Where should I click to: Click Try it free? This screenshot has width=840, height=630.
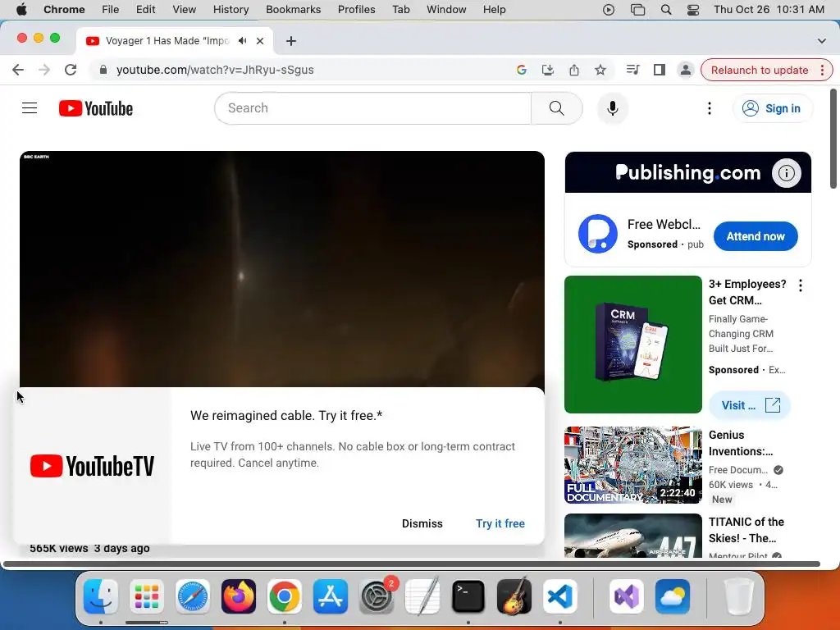pos(500,523)
